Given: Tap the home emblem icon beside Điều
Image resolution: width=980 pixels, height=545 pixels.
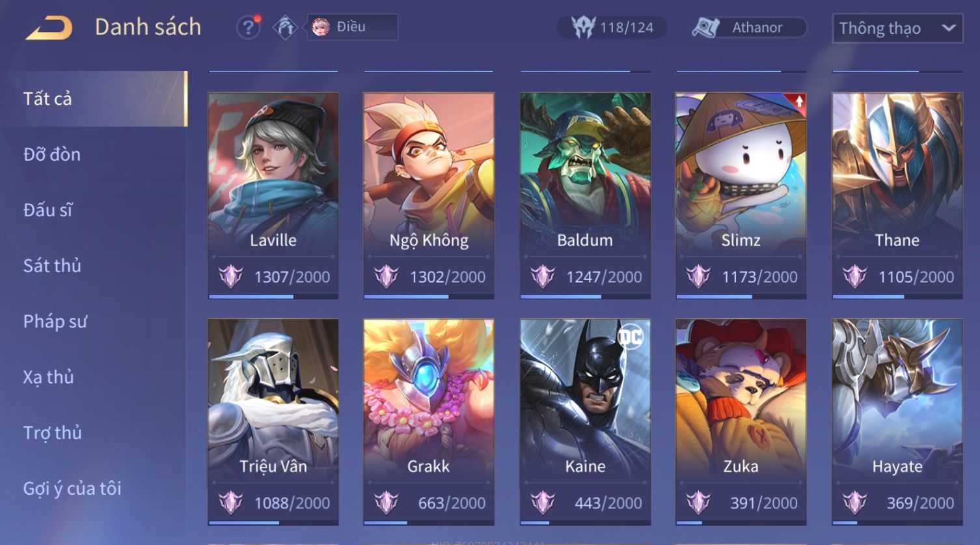Looking at the screenshot, I should (x=285, y=27).
